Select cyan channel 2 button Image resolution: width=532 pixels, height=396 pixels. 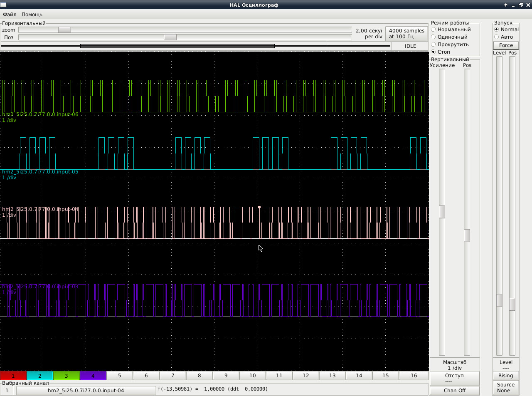pos(40,376)
